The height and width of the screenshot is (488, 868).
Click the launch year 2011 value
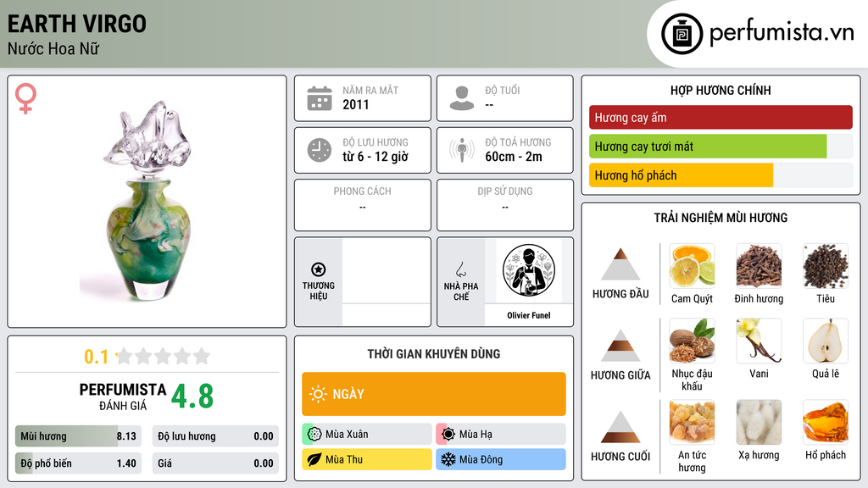(x=355, y=104)
